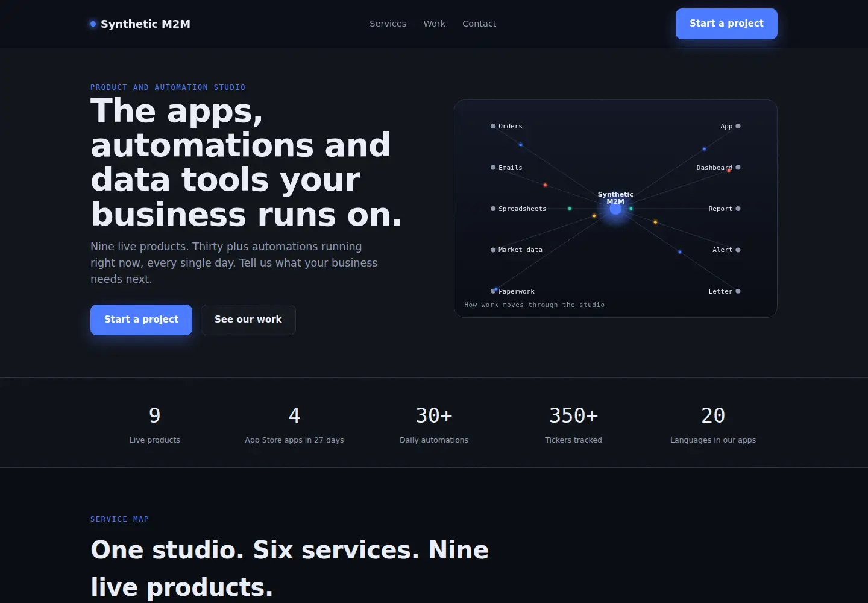
Task: Click the main hero headline 'The apps, automations'
Action: click(x=246, y=163)
